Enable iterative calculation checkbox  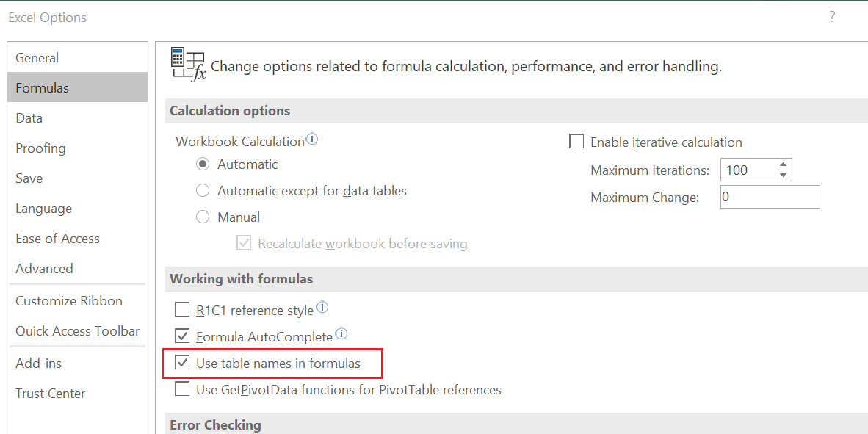577,142
